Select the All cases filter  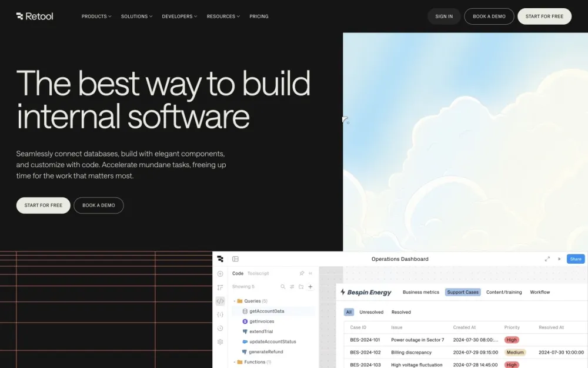pyautogui.click(x=349, y=311)
